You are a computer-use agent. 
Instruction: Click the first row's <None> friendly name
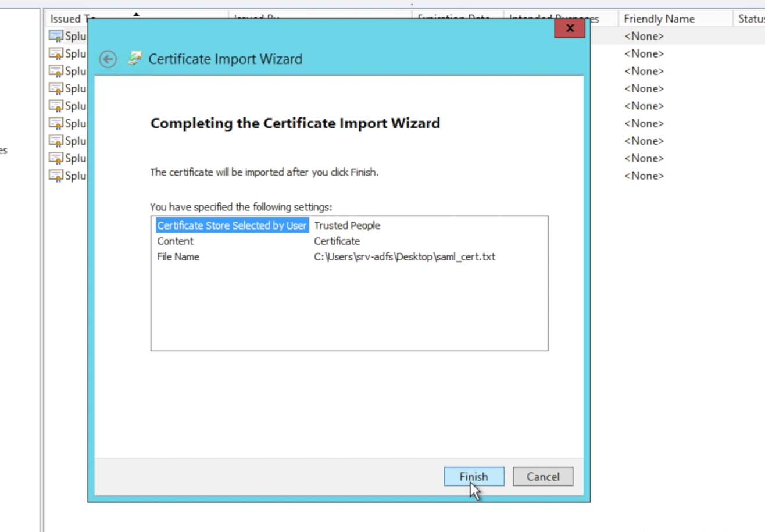tap(644, 36)
